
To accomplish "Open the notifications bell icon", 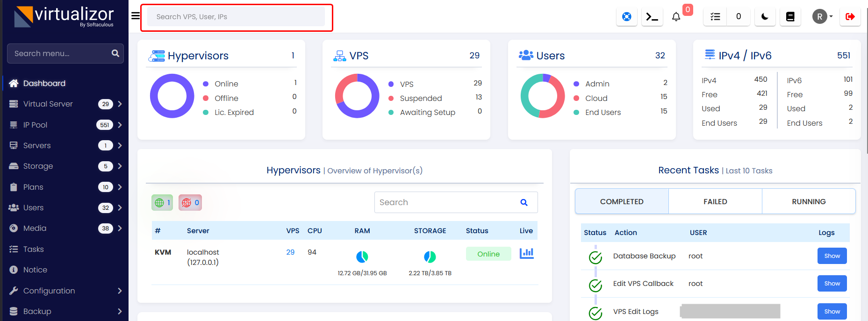I will click(676, 17).
